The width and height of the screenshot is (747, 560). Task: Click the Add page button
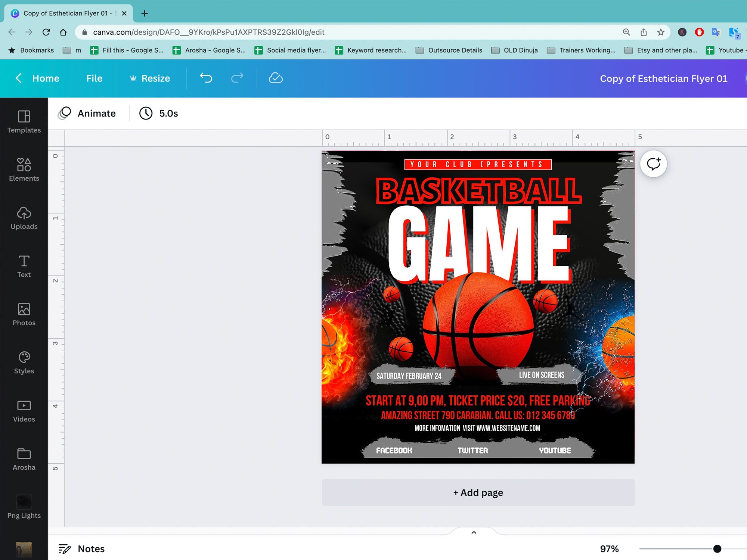[x=478, y=492]
